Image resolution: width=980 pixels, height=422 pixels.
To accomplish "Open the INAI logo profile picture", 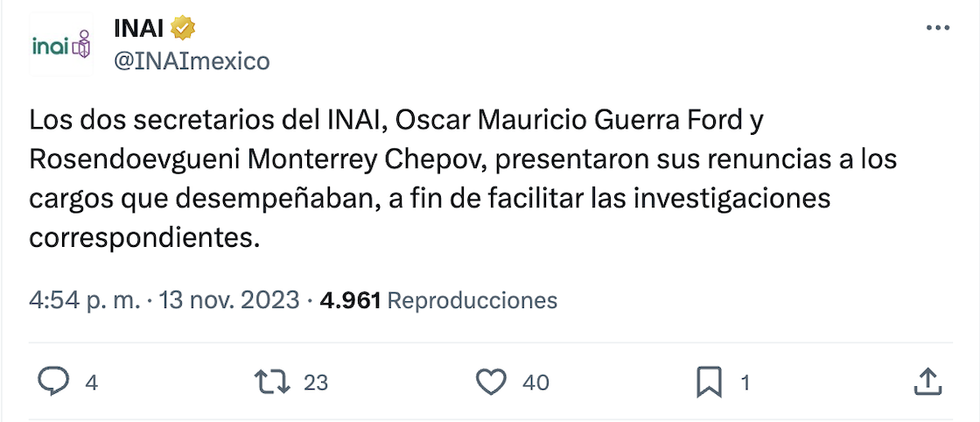I will pyautogui.click(x=61, y=45).
